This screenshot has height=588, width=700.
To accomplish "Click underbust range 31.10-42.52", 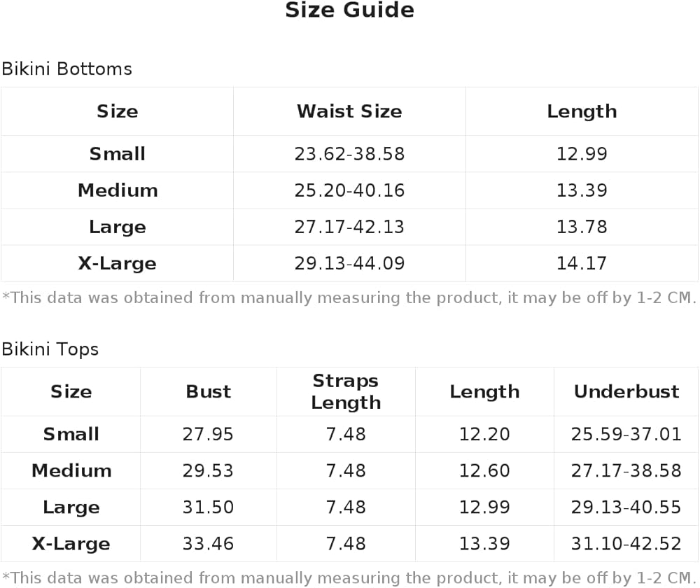I will point(626,544).
